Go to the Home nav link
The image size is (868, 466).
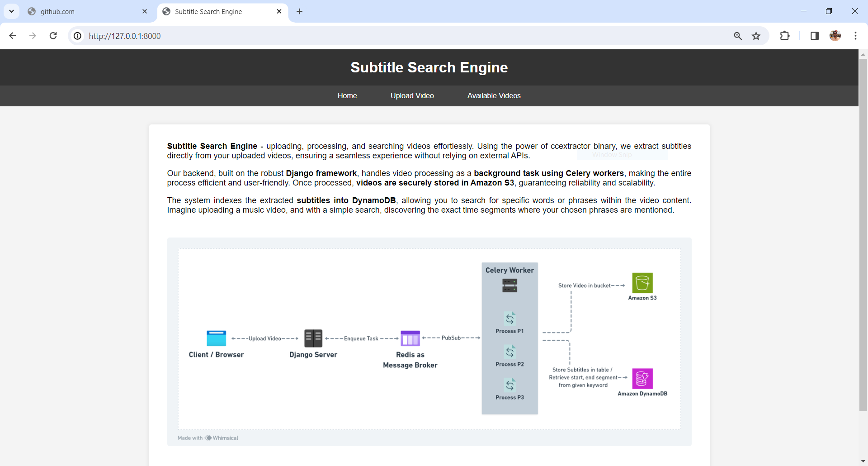click(x=347, y=95)
